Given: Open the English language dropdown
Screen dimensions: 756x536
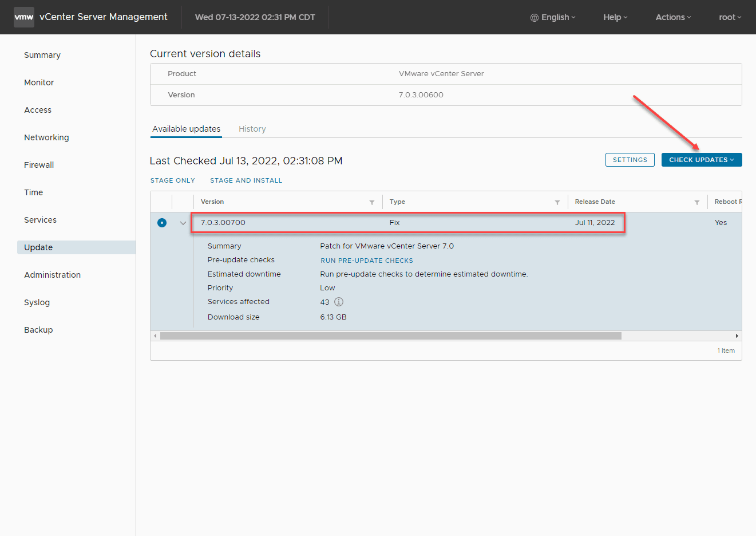Looking at the screenshot, I should pos(553,17).
